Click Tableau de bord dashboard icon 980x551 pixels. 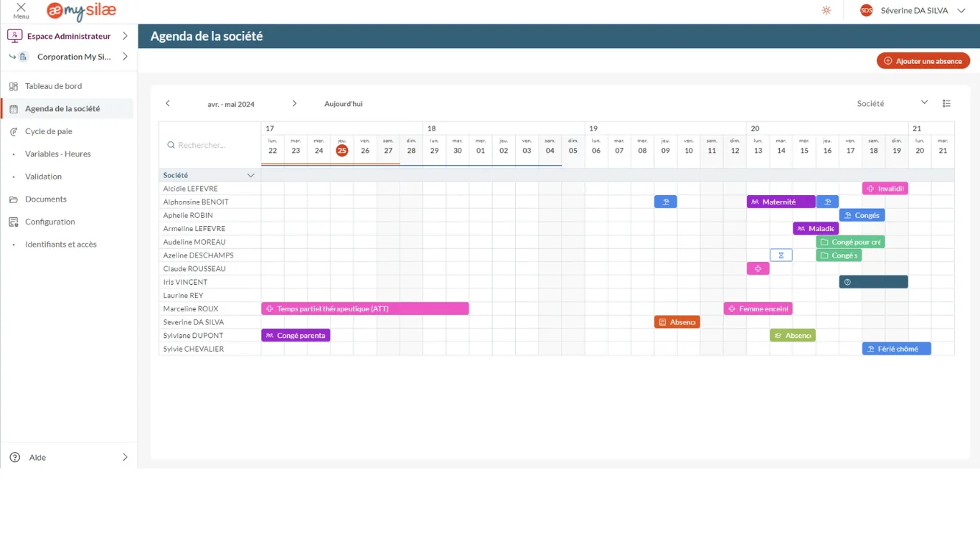tap(14, 86)
